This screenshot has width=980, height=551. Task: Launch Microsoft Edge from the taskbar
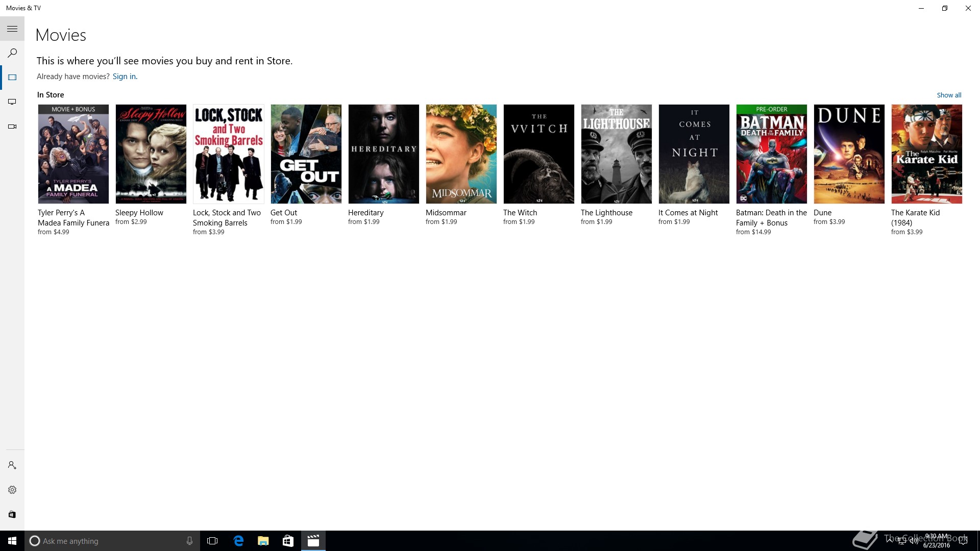[238, 541]
